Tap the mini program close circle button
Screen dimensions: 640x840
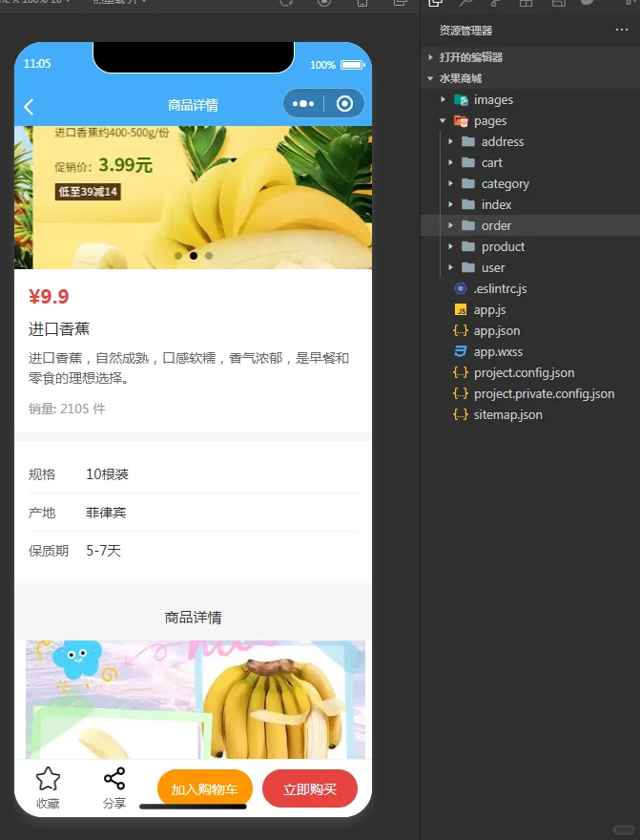tap(344, 103)
